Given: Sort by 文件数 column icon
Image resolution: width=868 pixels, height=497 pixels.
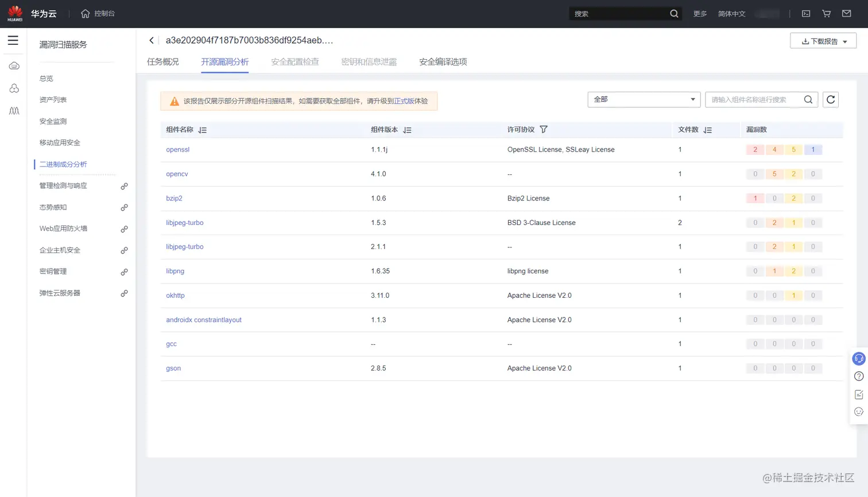Looking at the screenshot, I should pyautogui.click(x=707, y=130).
